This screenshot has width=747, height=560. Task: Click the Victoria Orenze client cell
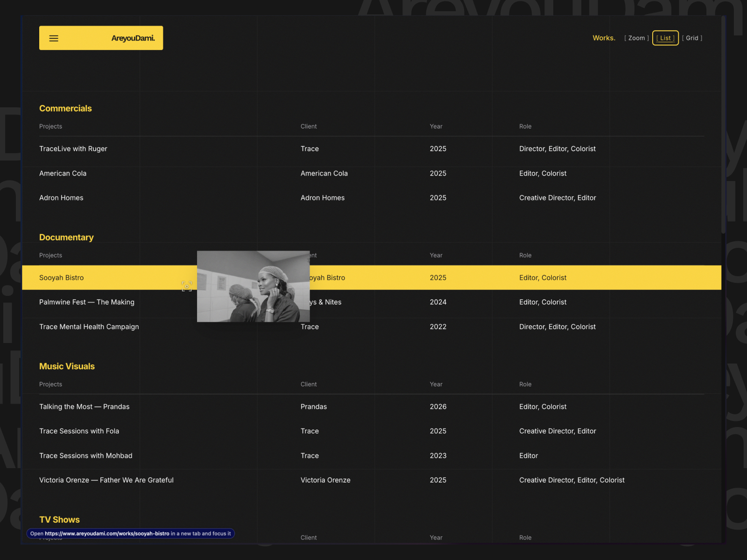[x=325, y=480]
